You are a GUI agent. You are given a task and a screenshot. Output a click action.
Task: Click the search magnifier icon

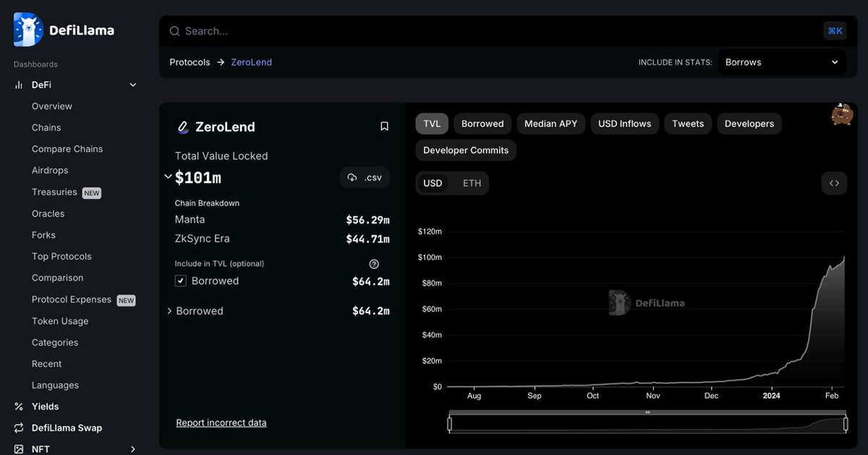click(x=174, y=31)
